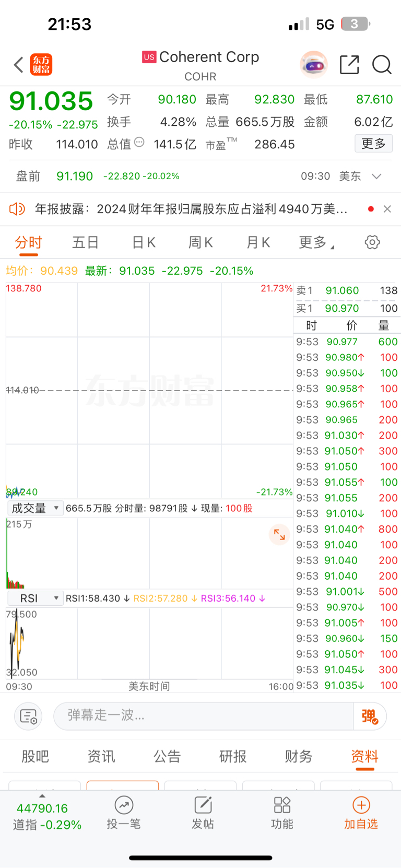Tap the 换手 4.28% value

(x=178, y=122)
